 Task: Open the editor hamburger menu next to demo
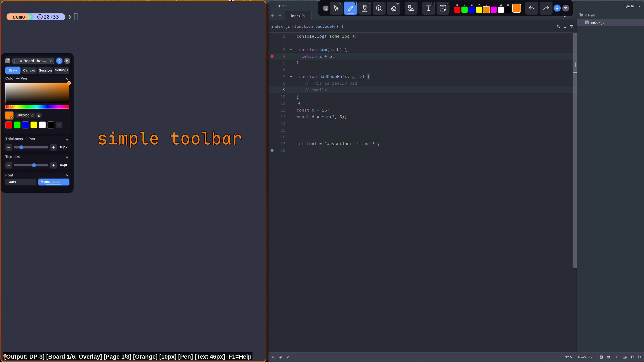273,6
